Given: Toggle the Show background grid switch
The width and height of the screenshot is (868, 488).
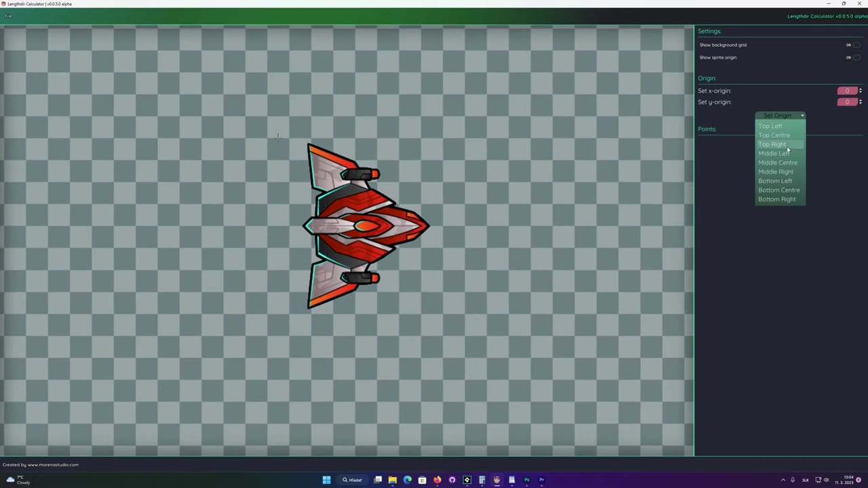Looking at the screenshot, I should pos(856,45).
